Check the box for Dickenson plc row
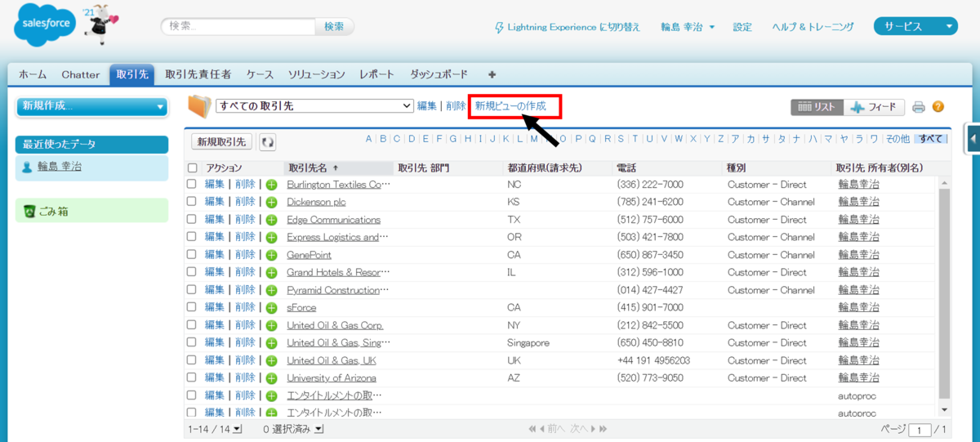 (192, 202)
